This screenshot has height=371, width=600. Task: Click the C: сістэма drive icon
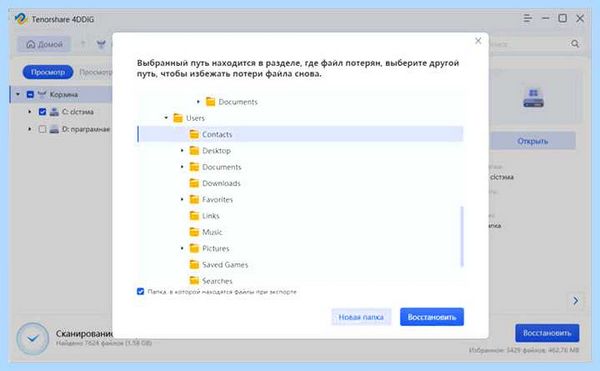point(54,112)
